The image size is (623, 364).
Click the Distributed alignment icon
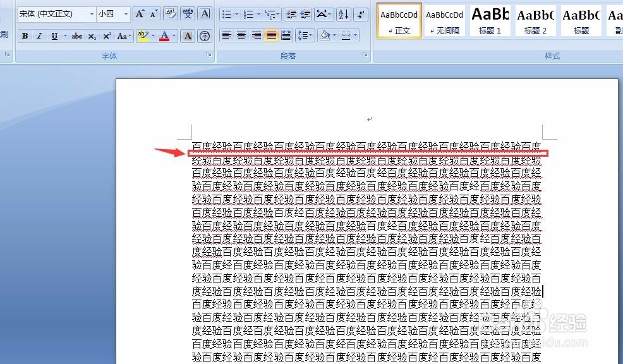click(x=286, y=36)
